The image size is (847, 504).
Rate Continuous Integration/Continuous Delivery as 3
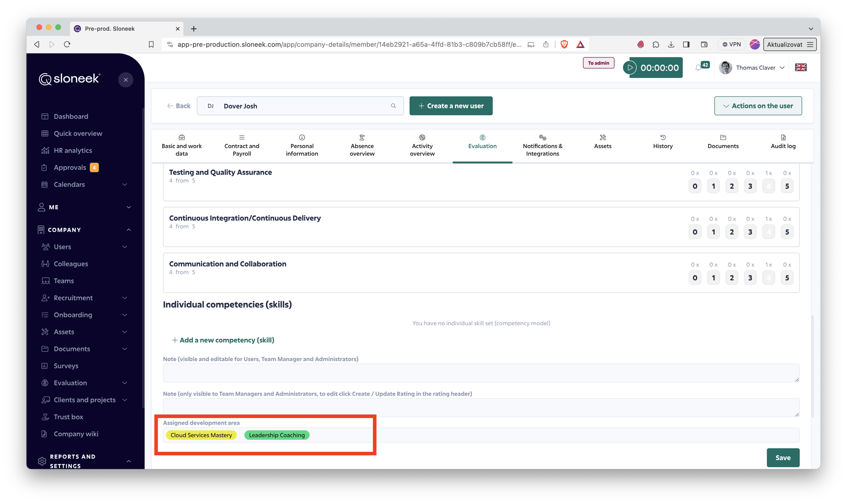tap(750, 232)
